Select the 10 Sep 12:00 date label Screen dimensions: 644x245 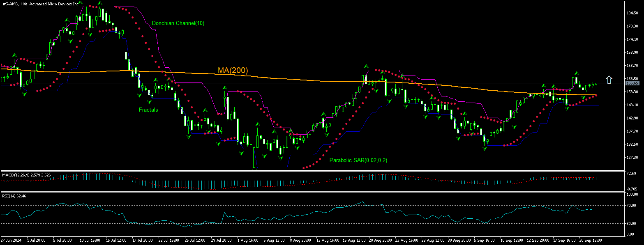[x=510, y=239]
